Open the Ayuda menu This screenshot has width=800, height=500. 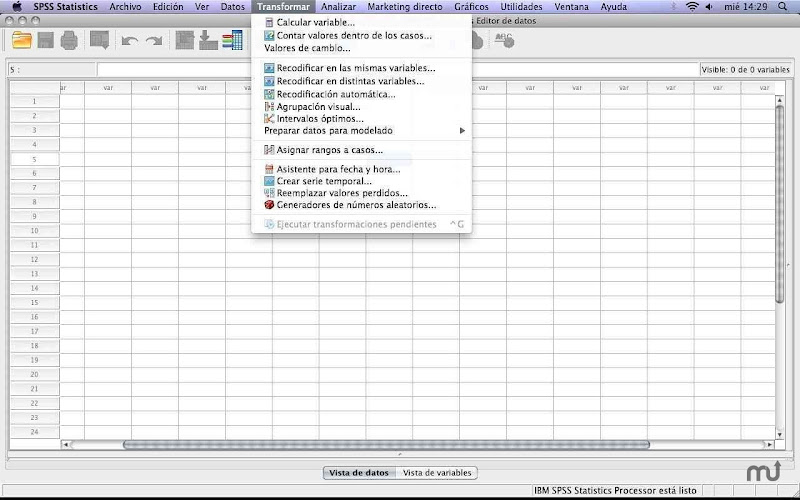[x=613, y=7]
